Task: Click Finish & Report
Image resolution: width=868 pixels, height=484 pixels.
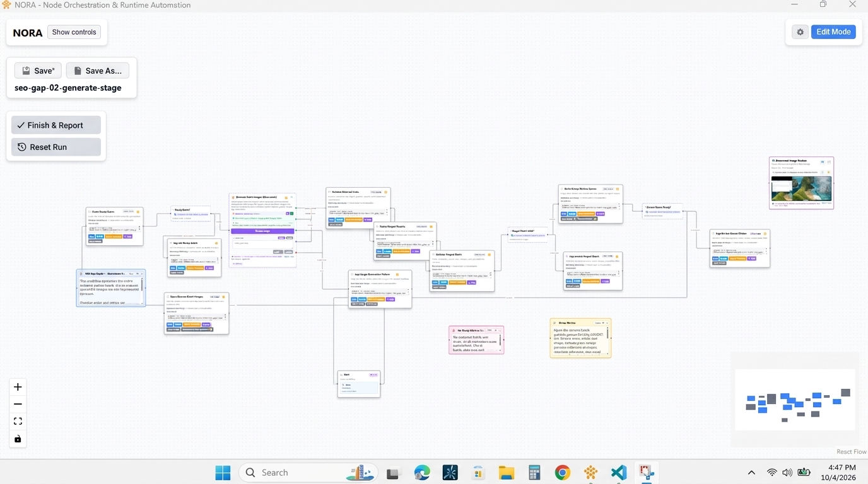Action: (56, 125)
